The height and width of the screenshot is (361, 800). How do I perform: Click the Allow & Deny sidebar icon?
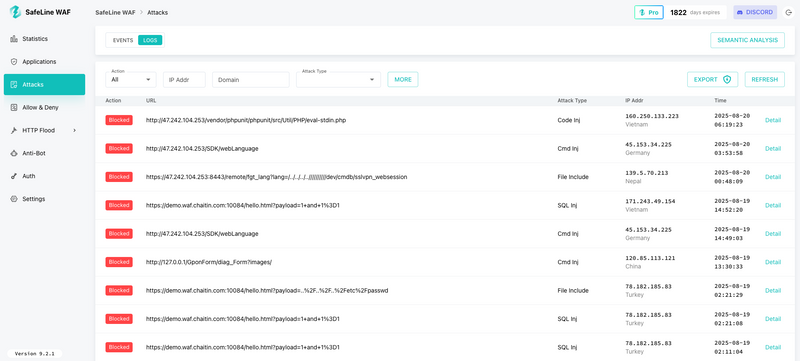coord(14,108)
